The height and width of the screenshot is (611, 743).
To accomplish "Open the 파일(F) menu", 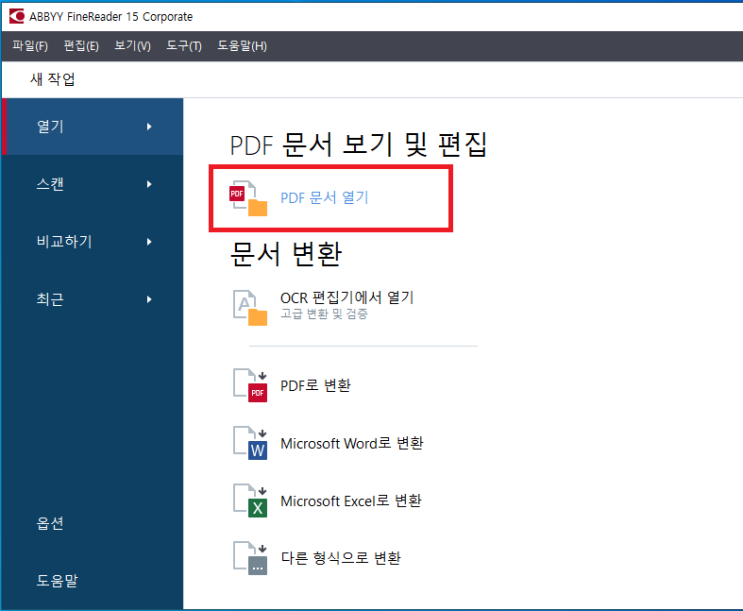I will (30, 46).
